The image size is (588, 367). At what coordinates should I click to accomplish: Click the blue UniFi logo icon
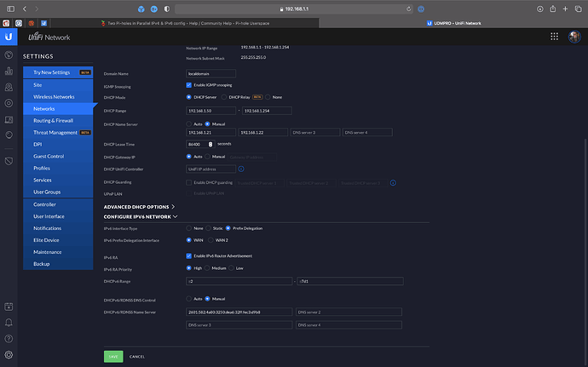point(9,37)
